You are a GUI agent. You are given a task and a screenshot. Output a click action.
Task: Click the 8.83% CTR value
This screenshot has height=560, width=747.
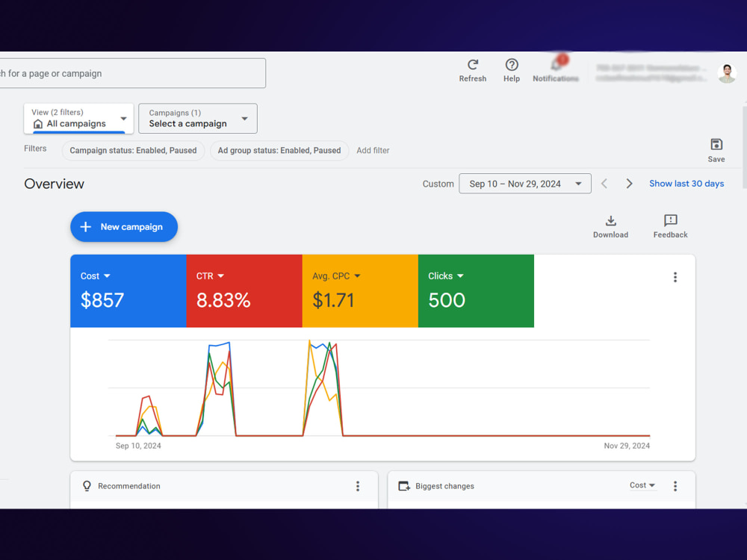pos(223,300)
